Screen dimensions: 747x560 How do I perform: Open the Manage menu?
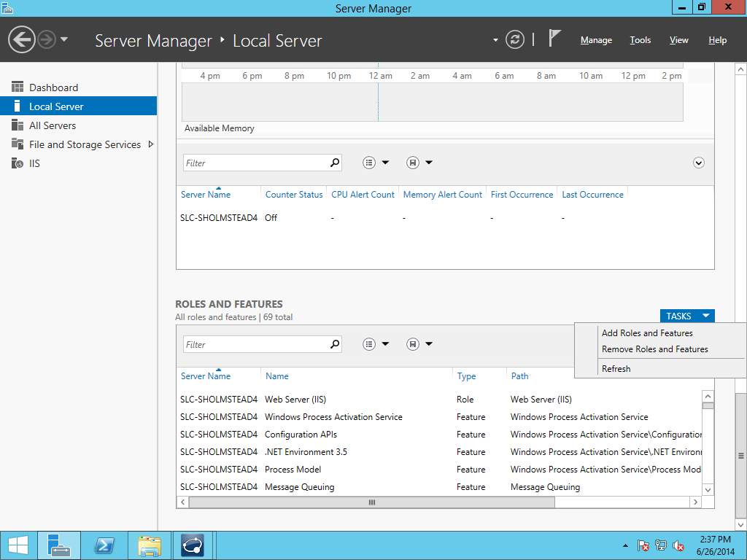click(596, 41)
